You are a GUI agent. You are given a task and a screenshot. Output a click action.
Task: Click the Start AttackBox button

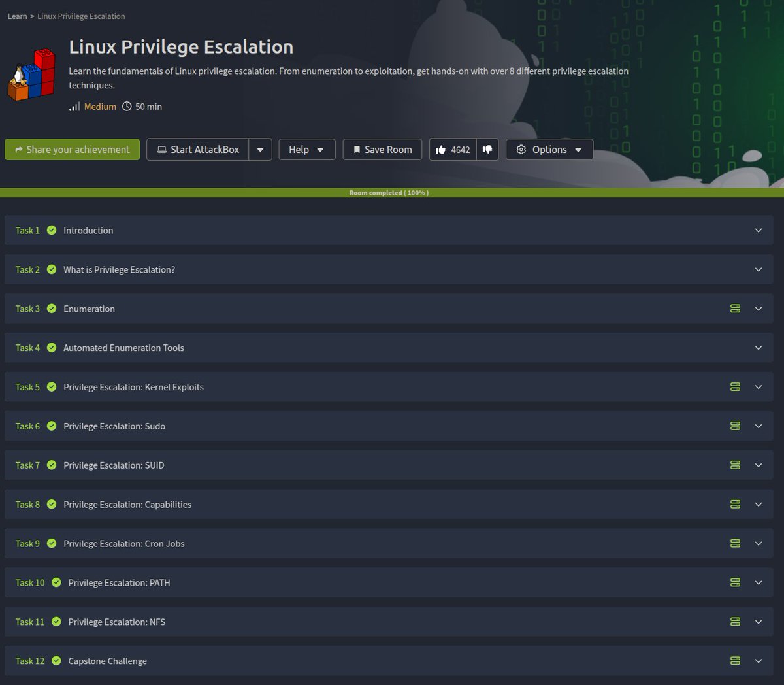198,150
